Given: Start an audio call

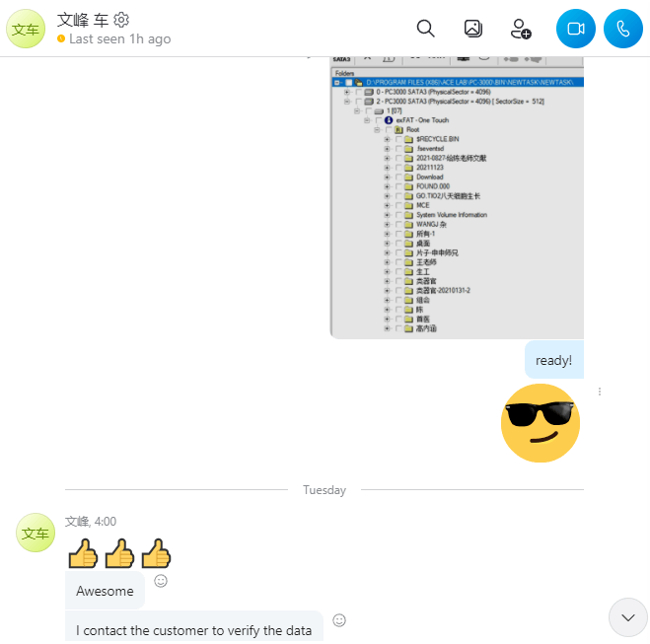Looking at the screenshot, I should point(623,29).
